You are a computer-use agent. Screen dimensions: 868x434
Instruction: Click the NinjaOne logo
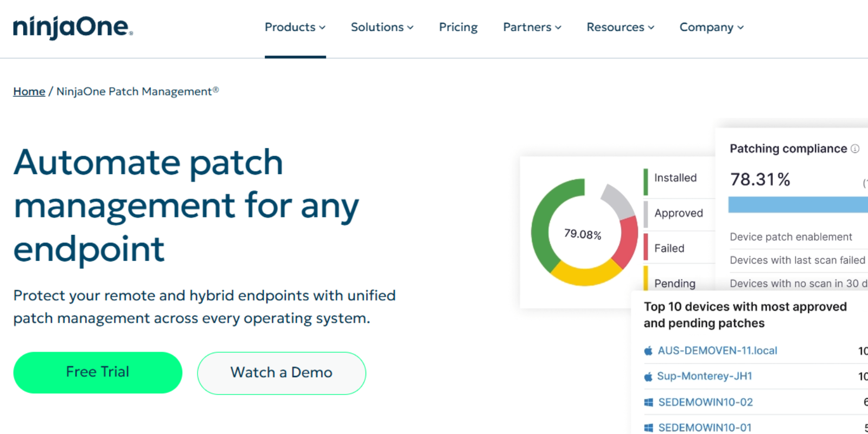(x=73, y=27)
